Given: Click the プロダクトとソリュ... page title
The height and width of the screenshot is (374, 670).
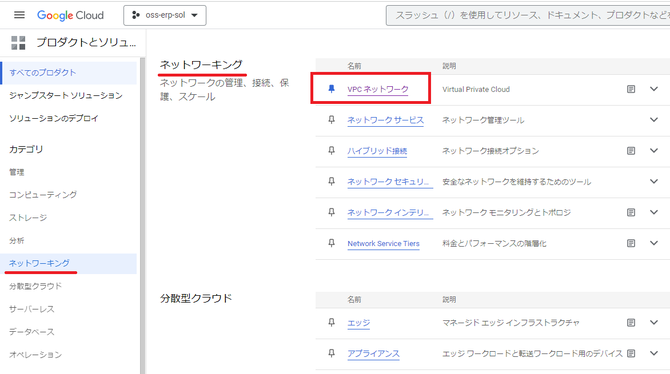Looking at the screenshot, I should click(x=86, y=42).
